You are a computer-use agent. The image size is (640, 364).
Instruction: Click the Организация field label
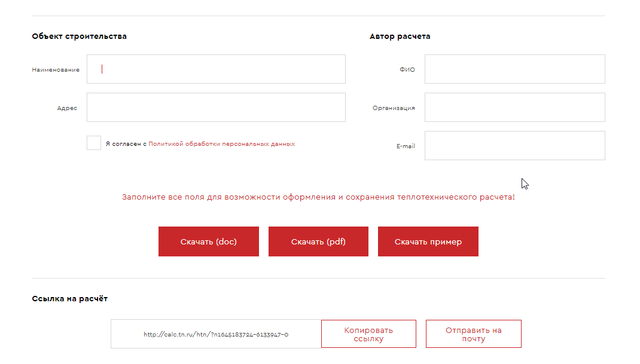tap(394, 108)
